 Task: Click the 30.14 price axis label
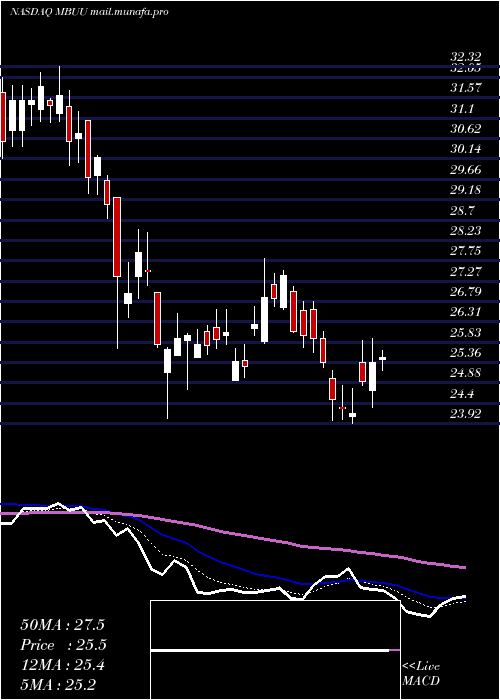466,149
